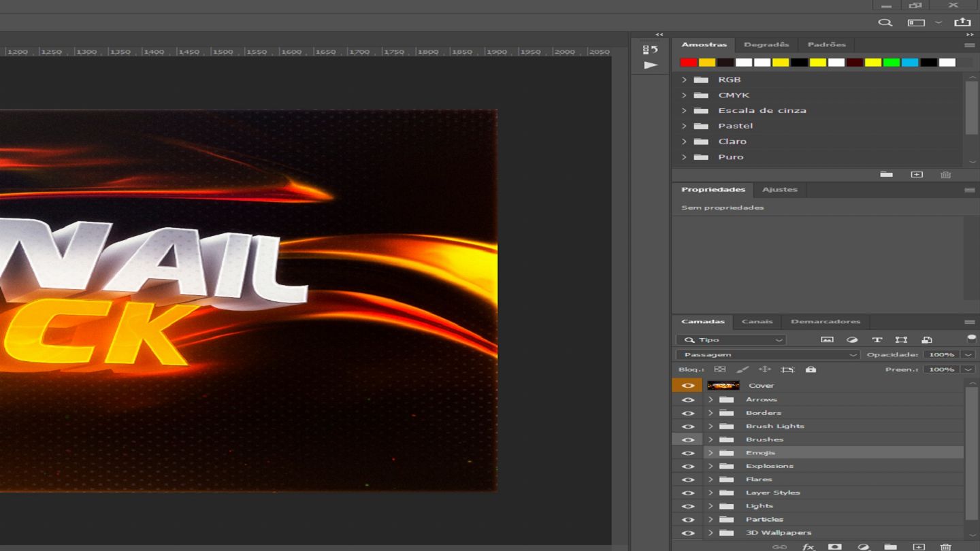
Task: Pick the cyan blue swatch in Amostras
Action: [x=910, y=63]
